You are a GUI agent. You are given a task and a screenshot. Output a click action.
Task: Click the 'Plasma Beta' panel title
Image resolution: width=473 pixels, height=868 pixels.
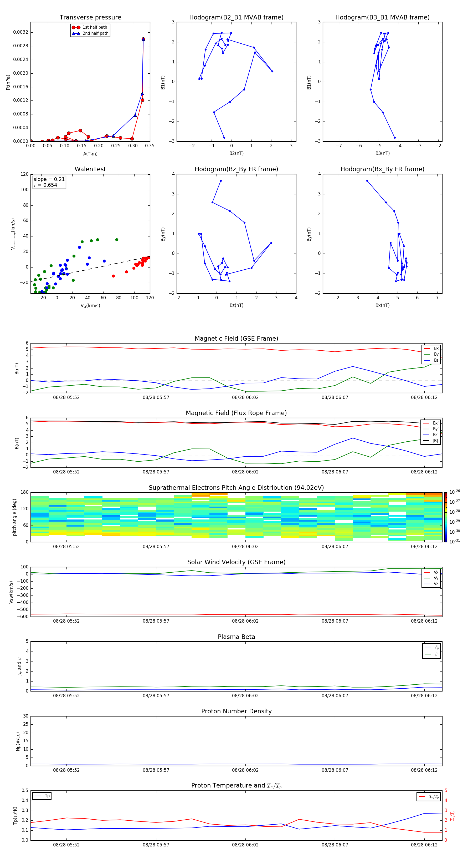tap(236, 637)
